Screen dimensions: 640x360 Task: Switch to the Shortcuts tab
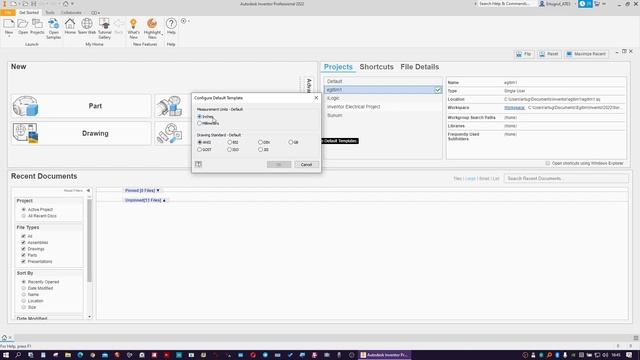pyautogui.click(x=376, y=67)
